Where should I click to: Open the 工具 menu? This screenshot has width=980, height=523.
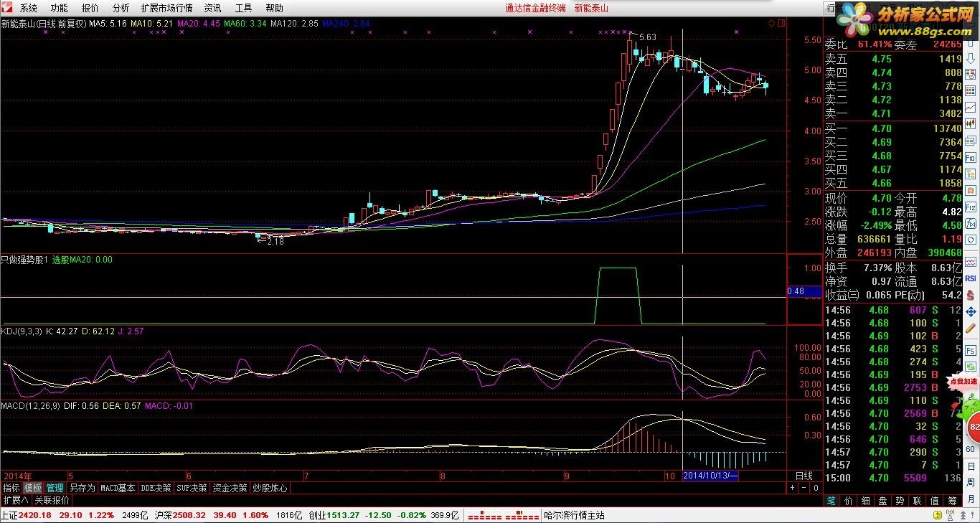point(243,8)
